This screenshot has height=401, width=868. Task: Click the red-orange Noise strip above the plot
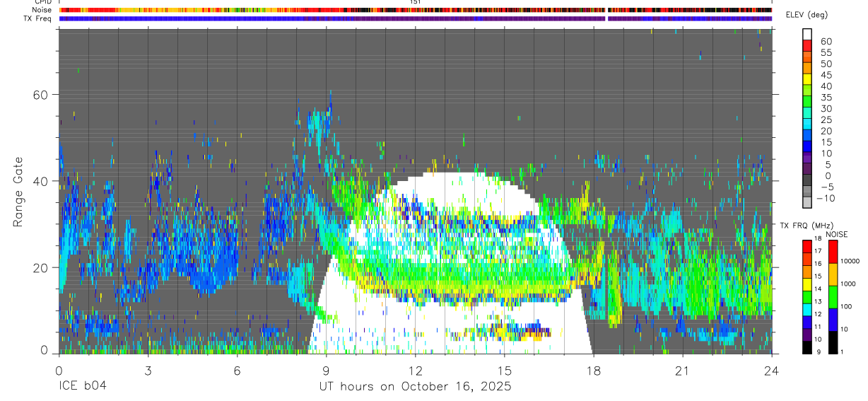coord(416,10)
